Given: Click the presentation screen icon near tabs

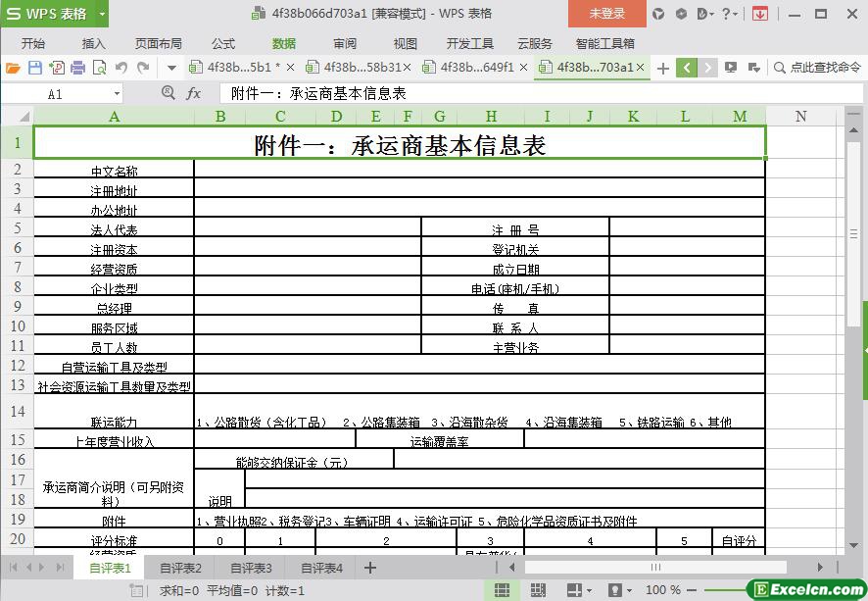Looking at the screenshot, I should (731, 68).
